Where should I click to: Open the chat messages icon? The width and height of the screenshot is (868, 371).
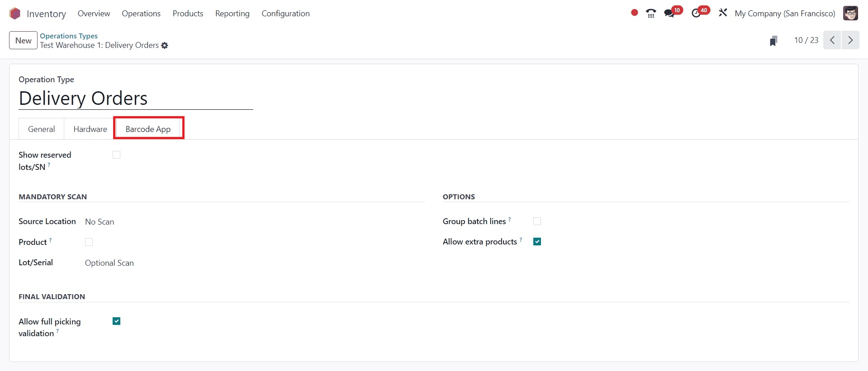[x=669, y=14]
